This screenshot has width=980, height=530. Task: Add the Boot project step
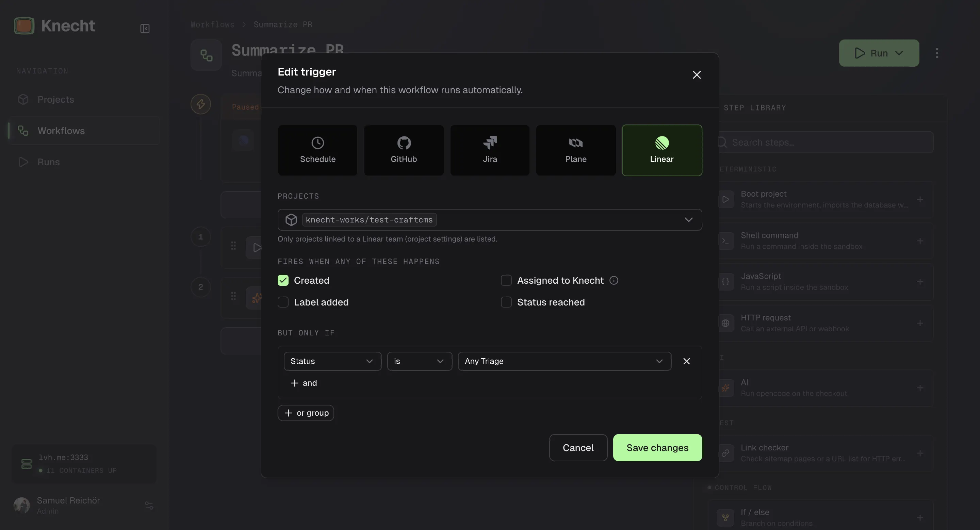(x=920, y=199)
